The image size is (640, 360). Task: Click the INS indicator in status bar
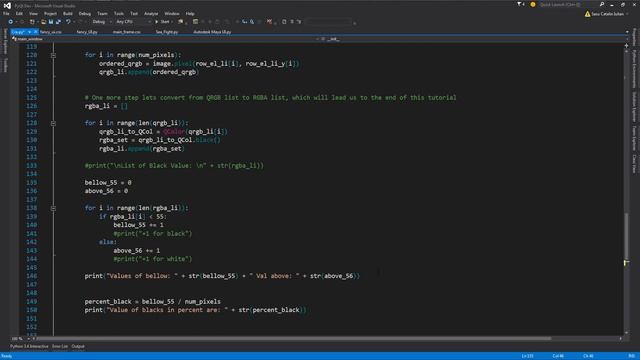pyautogui.click(x=631, y=356)
